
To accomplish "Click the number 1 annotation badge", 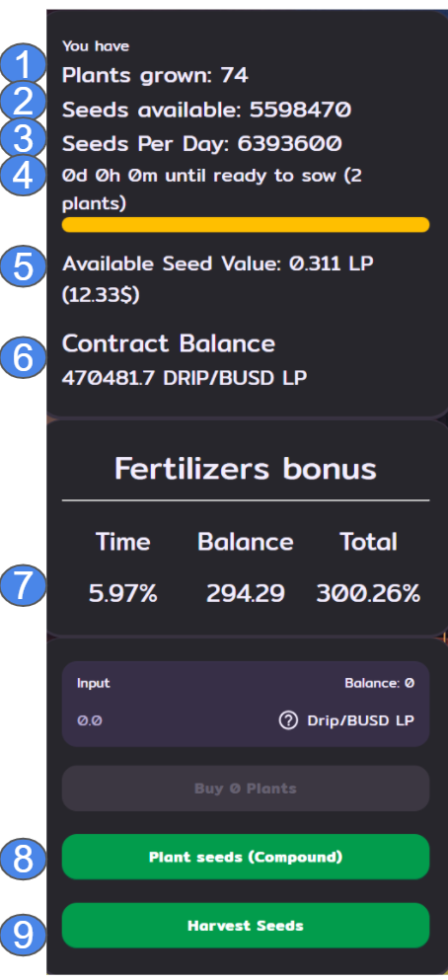I will [x=23, y=65].
